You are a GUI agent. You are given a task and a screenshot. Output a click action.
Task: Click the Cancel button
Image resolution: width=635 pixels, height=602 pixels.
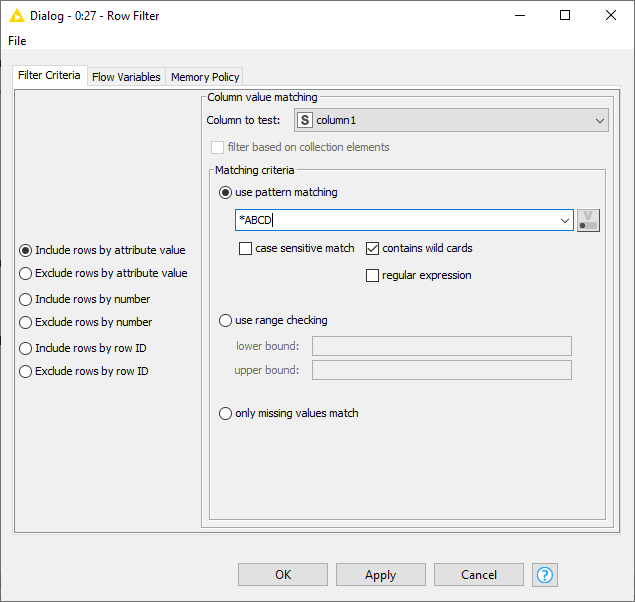(x=479, y=574)
